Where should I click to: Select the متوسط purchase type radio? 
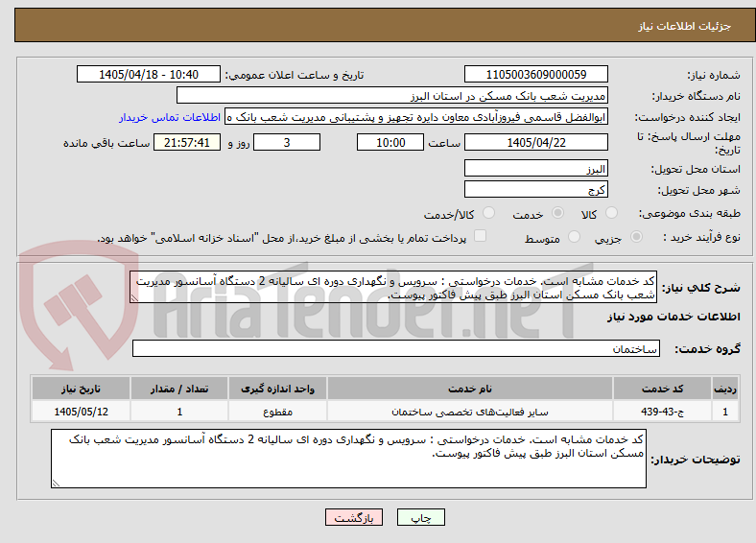[574, 237]
